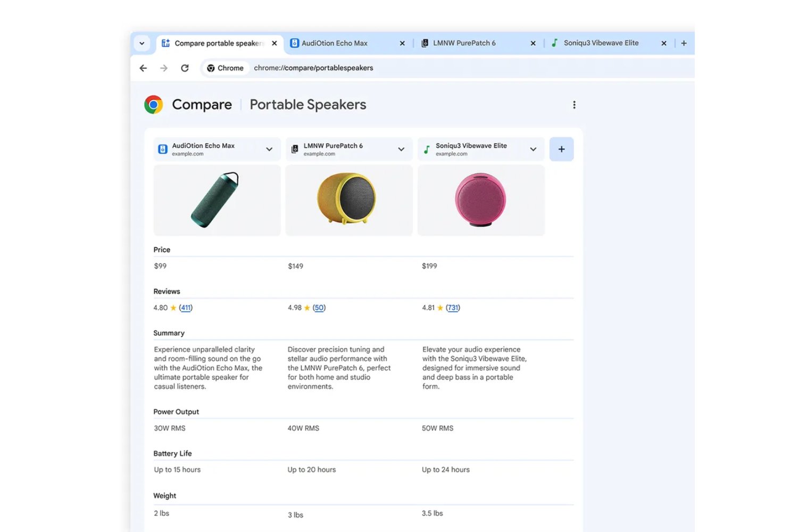Open the 50 reviews link for LMNW PurePatch 6
The image size is (798, 532).
(x=319, y=307)
